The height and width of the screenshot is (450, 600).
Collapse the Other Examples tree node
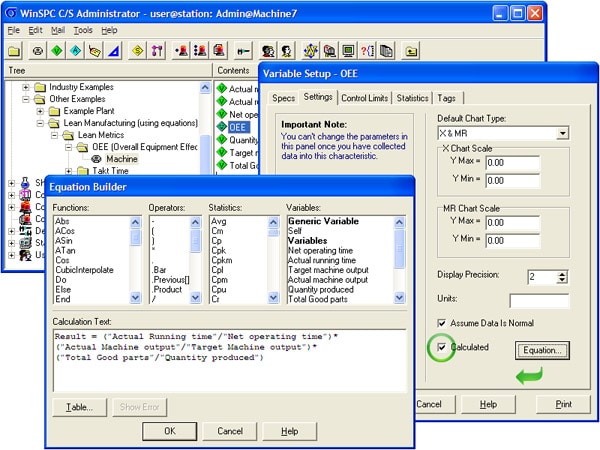coord(26,99)
